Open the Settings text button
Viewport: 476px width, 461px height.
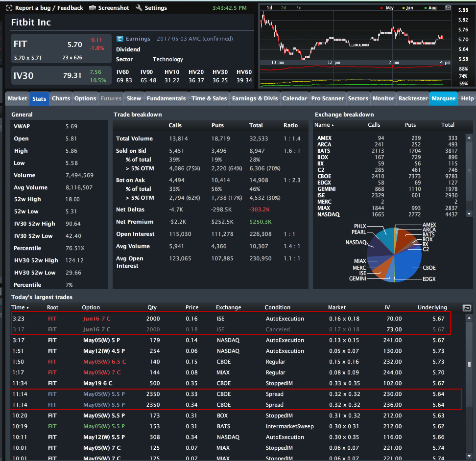coord(156,8)
